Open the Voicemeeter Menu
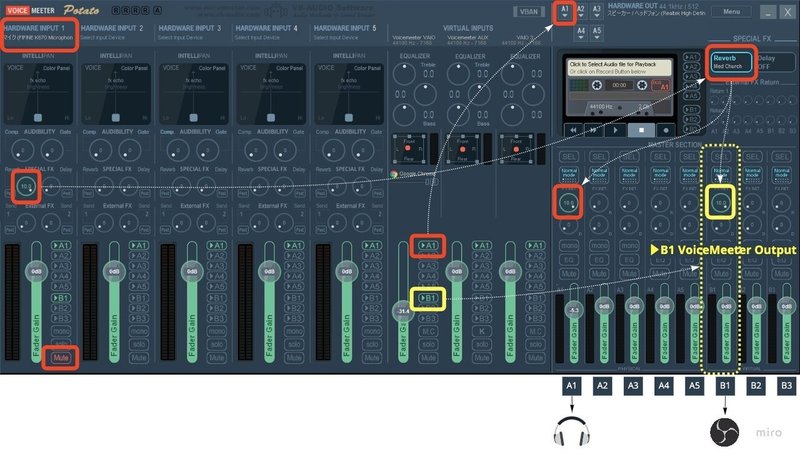This screenshot has width=800, height=455. click(731, 11)
